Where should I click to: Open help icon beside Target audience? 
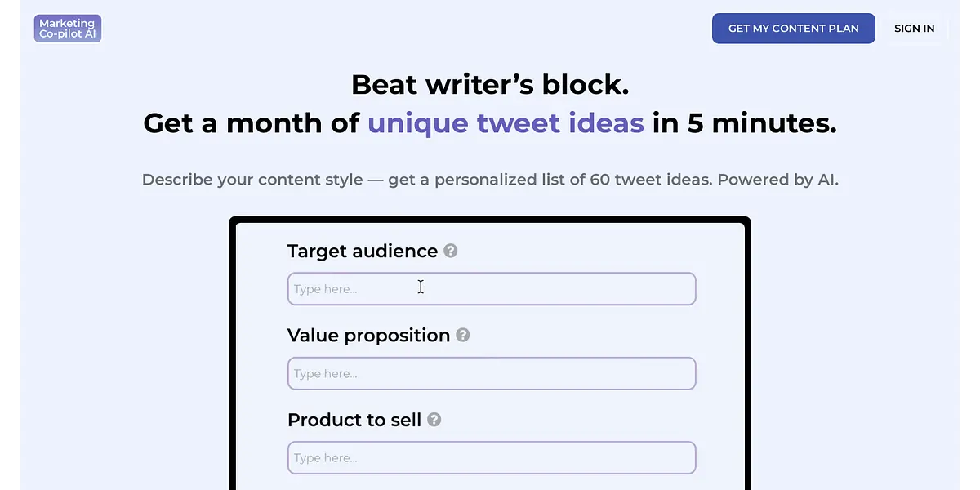pos(450,251)
